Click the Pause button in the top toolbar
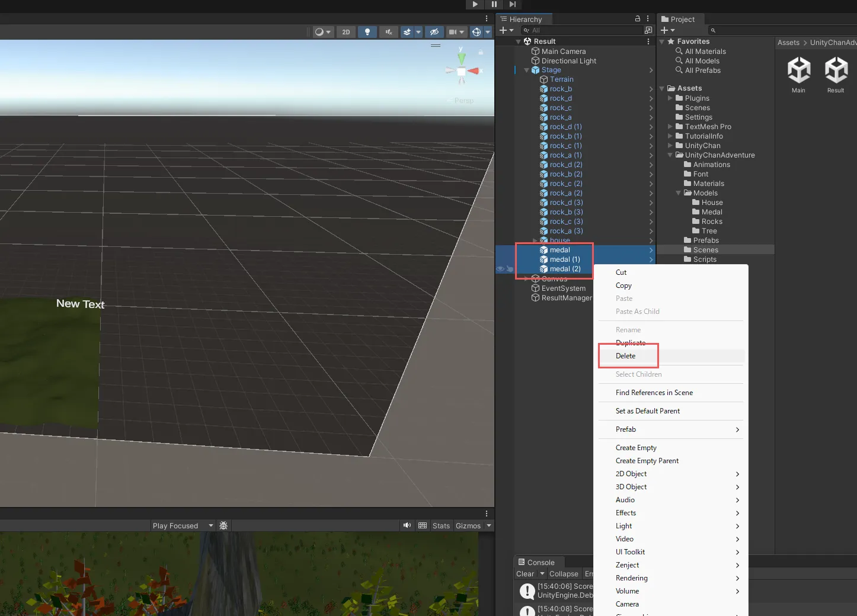 (494, 4)
